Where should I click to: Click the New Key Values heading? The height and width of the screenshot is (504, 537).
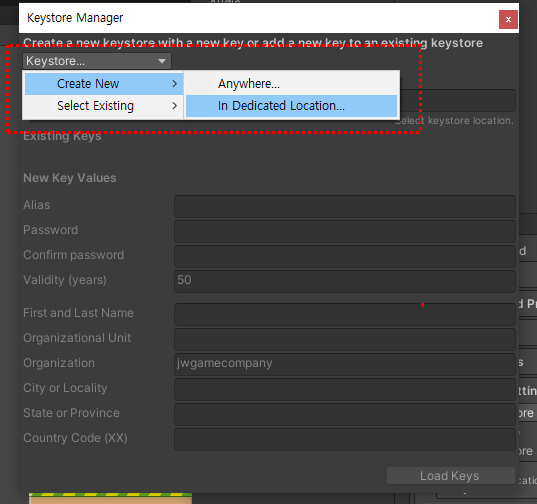coord(70,178)
